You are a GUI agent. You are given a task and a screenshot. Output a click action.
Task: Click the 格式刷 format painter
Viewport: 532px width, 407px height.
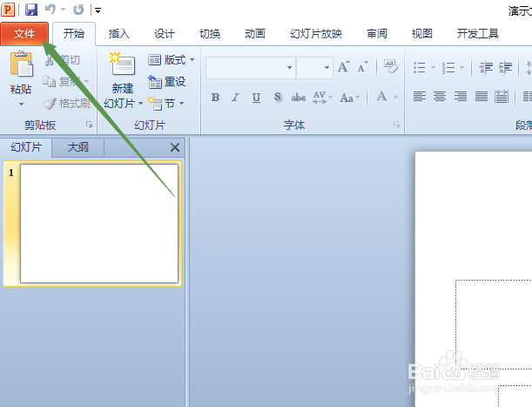click(66, 104)
